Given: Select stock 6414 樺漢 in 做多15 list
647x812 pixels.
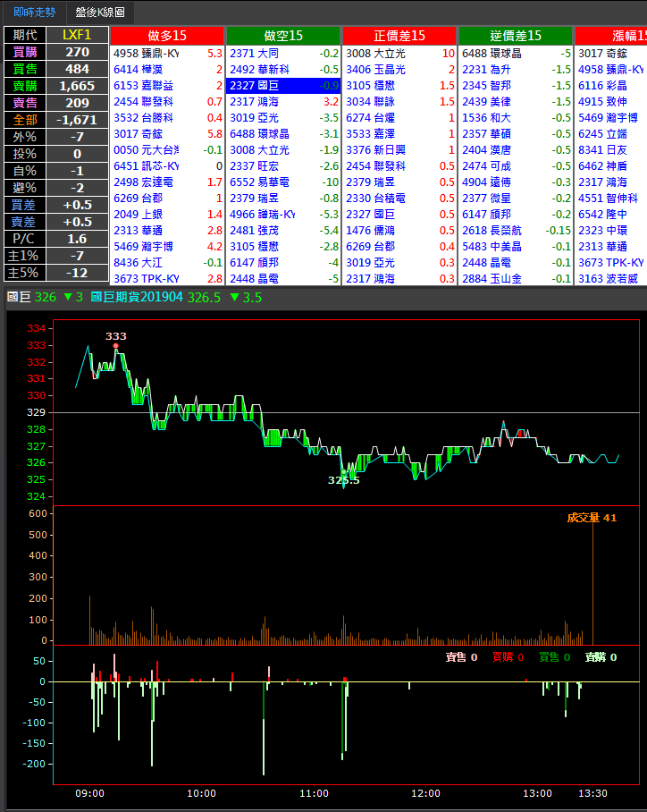Looking at the screenshot, I should [x=167, y=70].
